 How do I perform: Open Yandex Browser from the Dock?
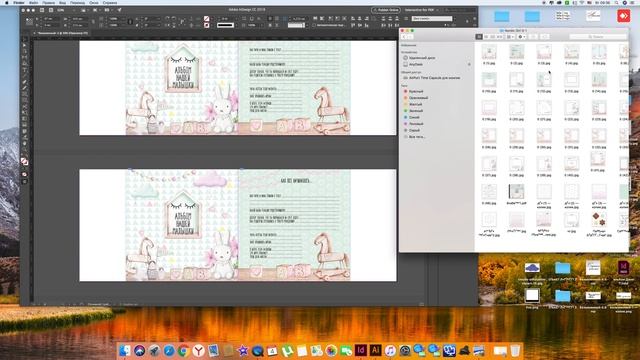[198, 350]
